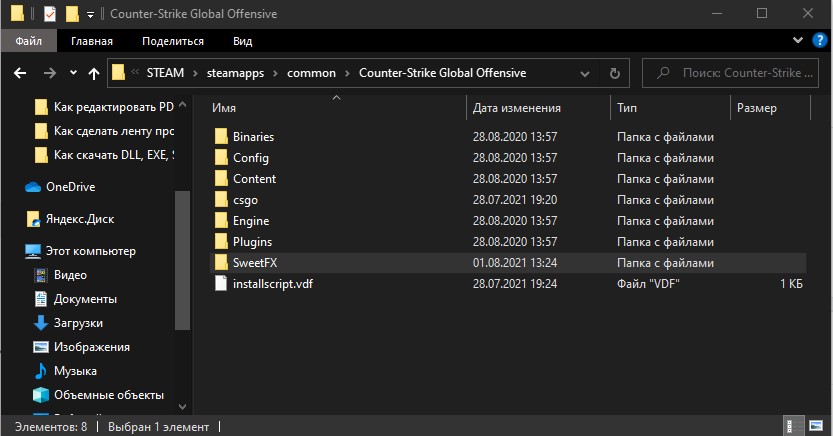The width and height of the screenshot is (833, 436).
Task: Open Help with the blue question icon
Action: tap(820, 40)
